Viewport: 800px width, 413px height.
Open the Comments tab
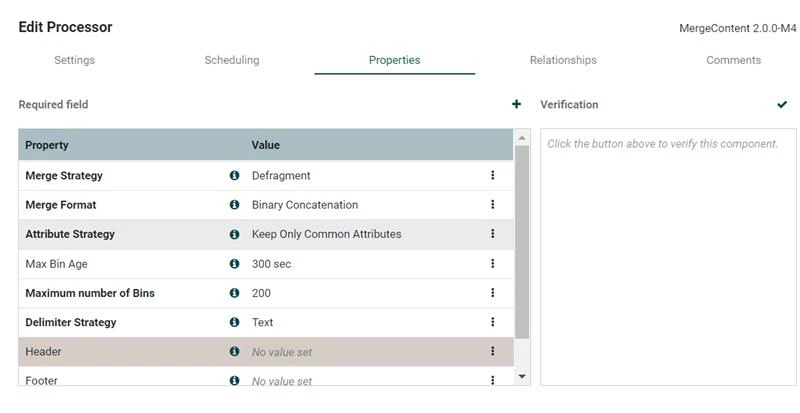click(x=734, y=60)
